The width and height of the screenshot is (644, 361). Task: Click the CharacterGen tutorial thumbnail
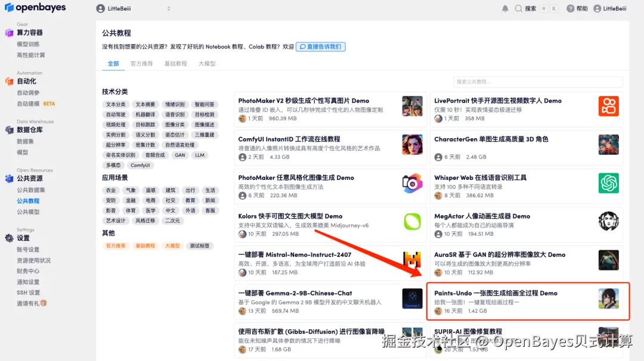[608, 145]
